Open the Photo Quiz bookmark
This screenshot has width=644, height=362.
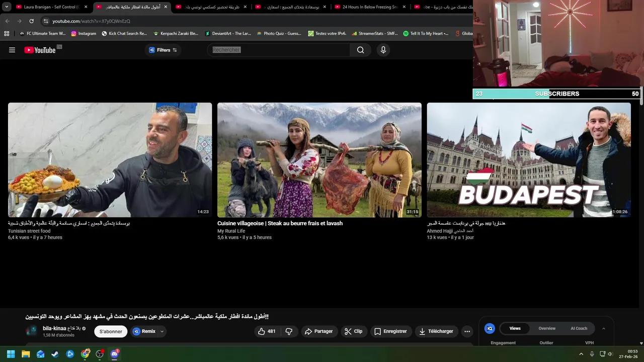pos(279,34)
